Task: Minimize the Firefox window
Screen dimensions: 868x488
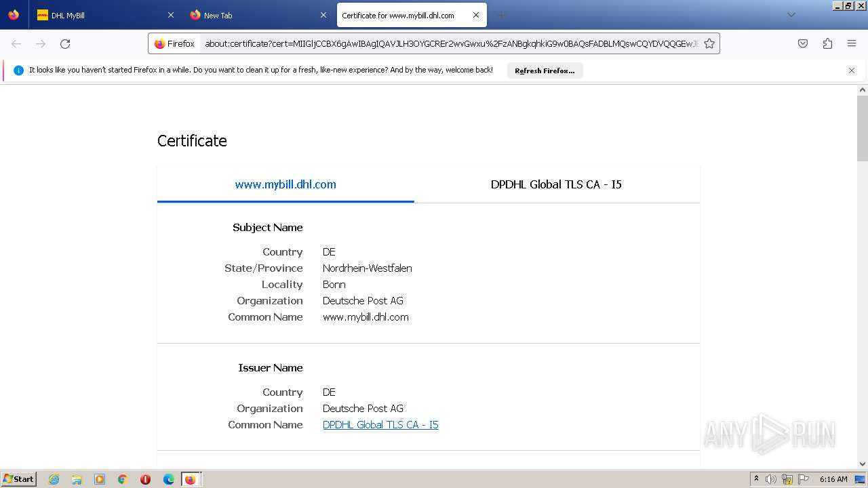Action: (838, 5)
